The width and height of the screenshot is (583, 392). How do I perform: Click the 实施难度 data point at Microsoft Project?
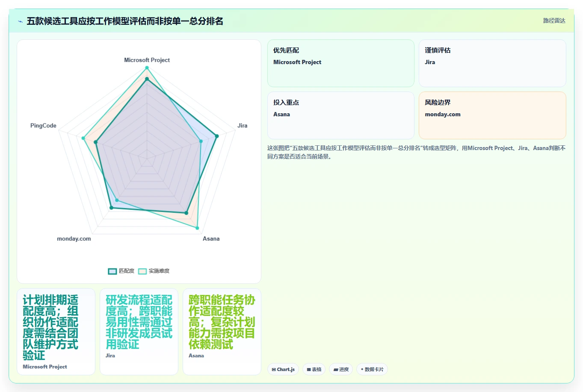(x=147, y=68)
